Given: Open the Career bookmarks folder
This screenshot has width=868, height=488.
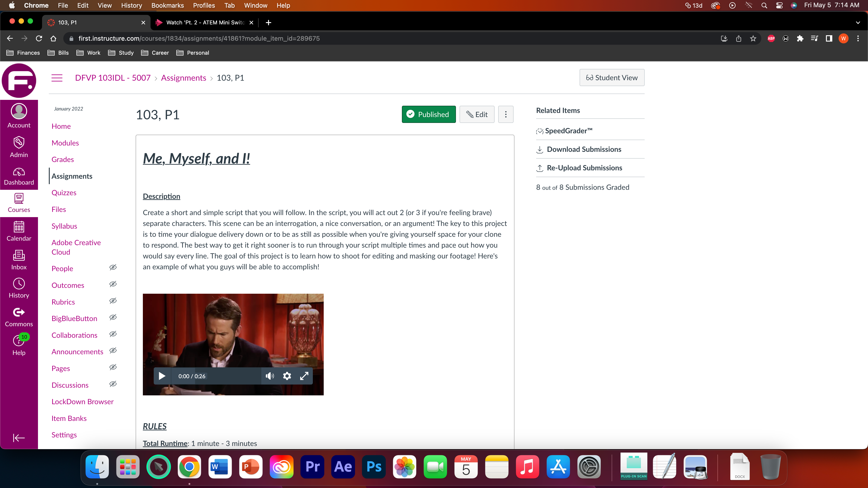Looking at the screenshot, I should 155,53.
